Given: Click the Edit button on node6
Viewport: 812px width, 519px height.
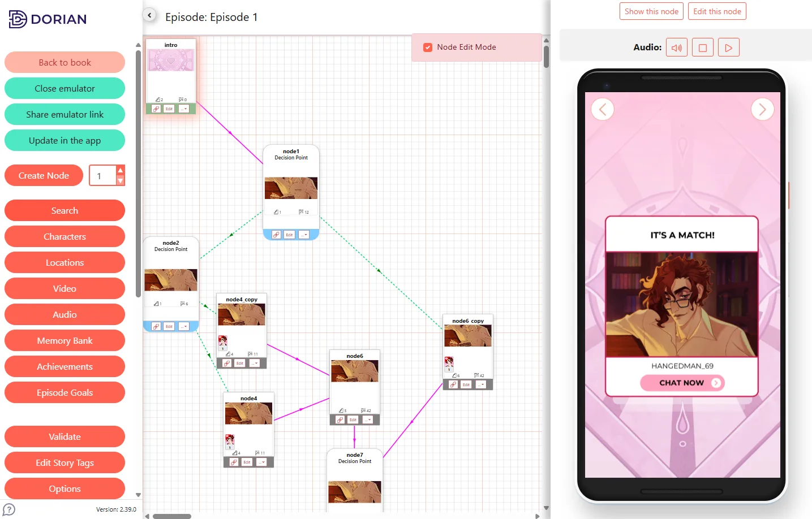Looking at the screenshot, I should click(353, 419).
